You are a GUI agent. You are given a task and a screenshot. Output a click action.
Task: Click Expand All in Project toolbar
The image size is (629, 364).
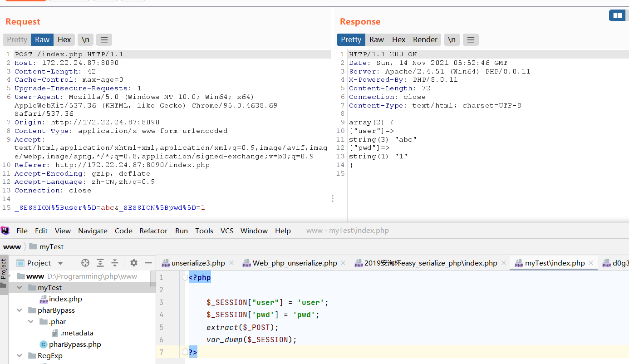pyautogui.click(x=100, y=263)
